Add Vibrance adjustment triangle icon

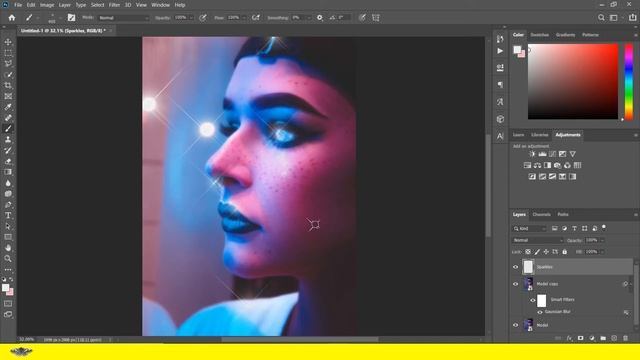tap(573, 154)
